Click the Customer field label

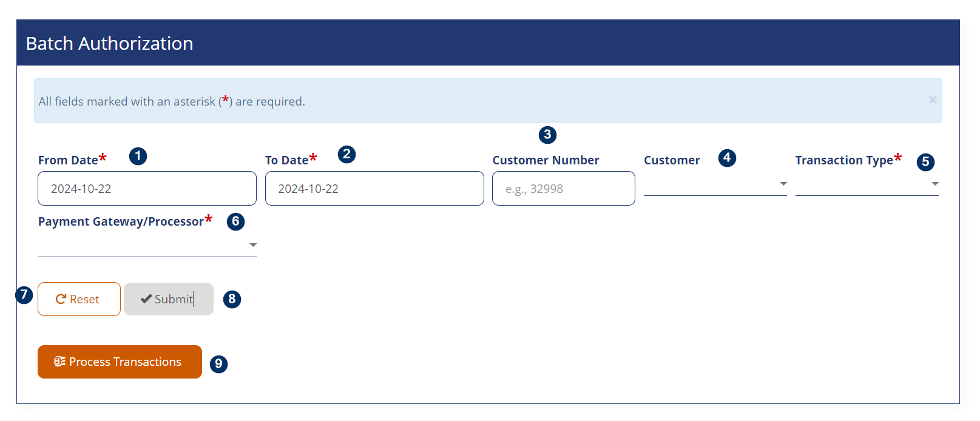672,160
